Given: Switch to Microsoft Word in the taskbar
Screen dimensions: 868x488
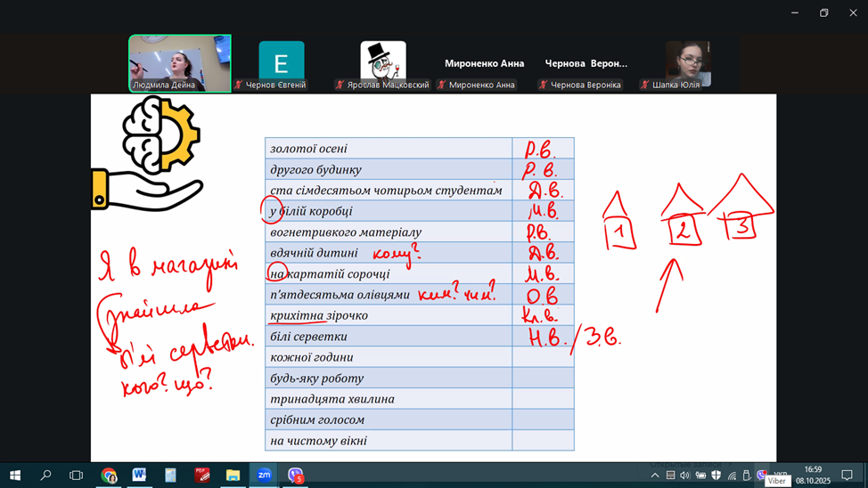Looking at the screenshot, I should pos(139,476).
